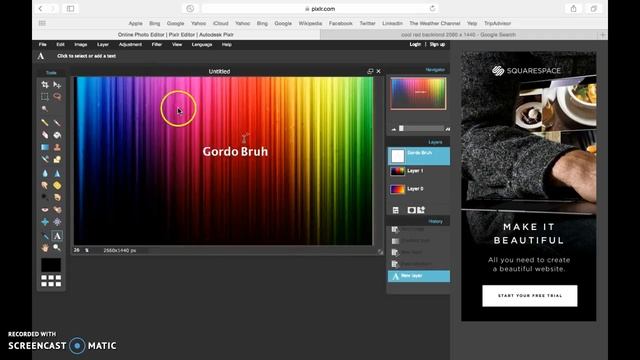Toggle layer settings icon in Layers panel
This screenshot has height=360, width=640.
click(x=396, y=210)
